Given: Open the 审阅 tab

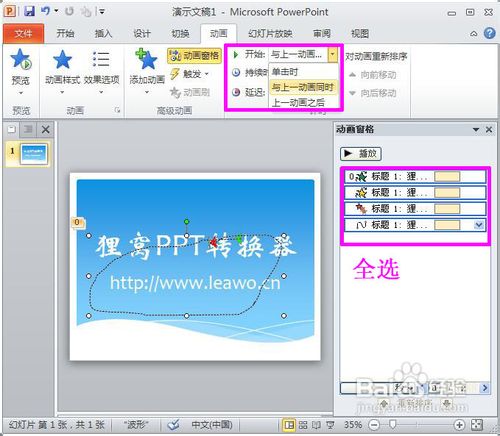Looking at the screenshot, I should [x=322, y=33].
